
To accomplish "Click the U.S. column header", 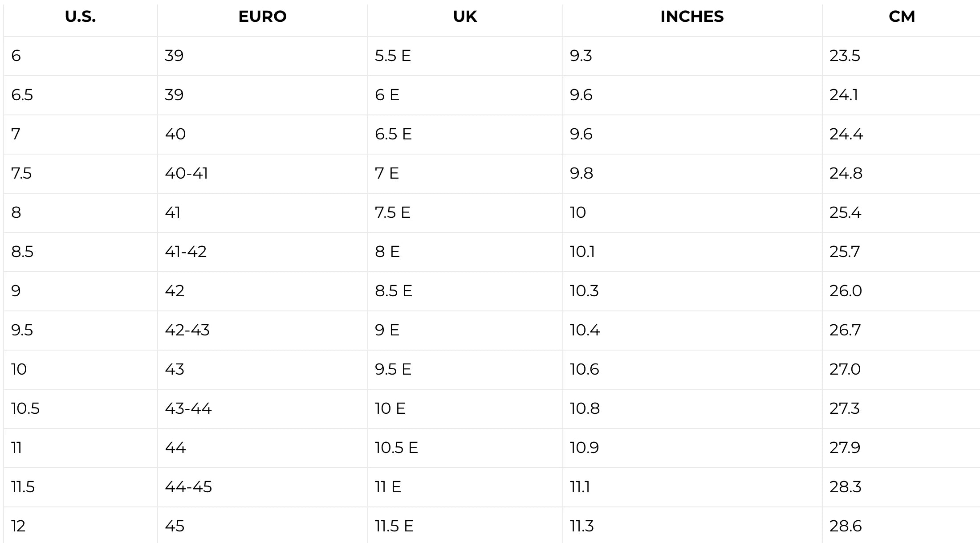I will click(80, 17).
